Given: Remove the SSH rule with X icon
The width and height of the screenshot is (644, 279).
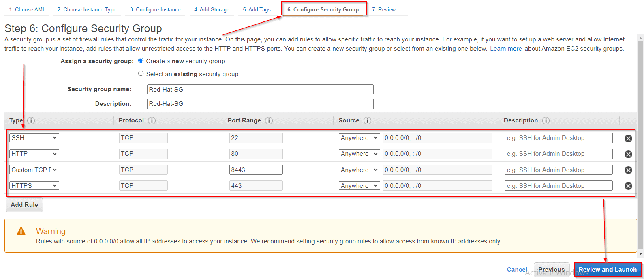Looking at the screenshot, I should coord(628,138).
